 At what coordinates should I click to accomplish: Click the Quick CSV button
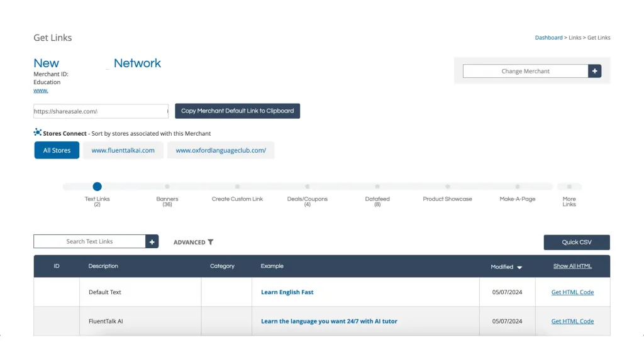577,242
